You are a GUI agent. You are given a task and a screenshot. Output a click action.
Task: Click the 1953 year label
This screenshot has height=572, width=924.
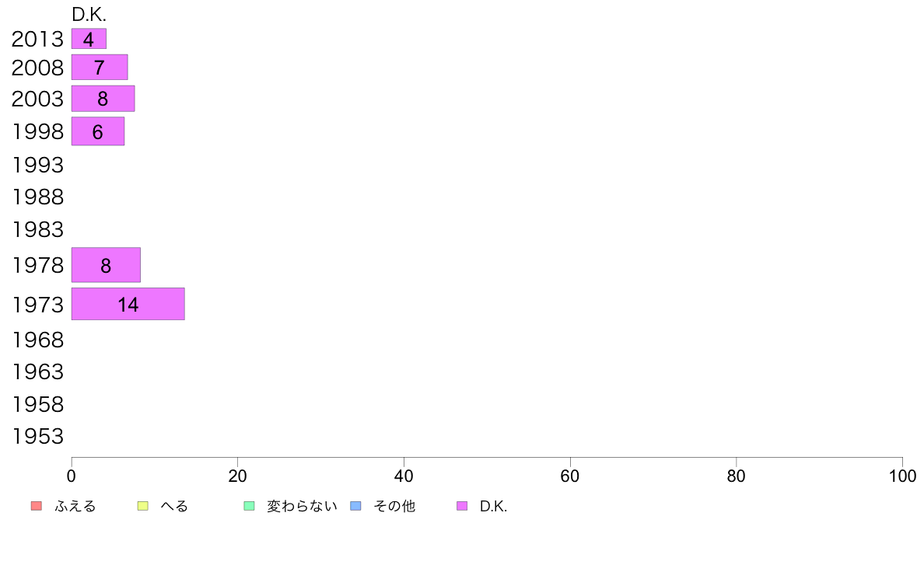[x=37, y=437]
